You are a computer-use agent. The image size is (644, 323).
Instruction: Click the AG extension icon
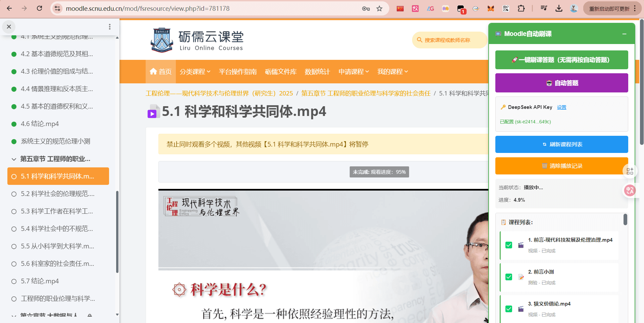(x=430, y=8)
